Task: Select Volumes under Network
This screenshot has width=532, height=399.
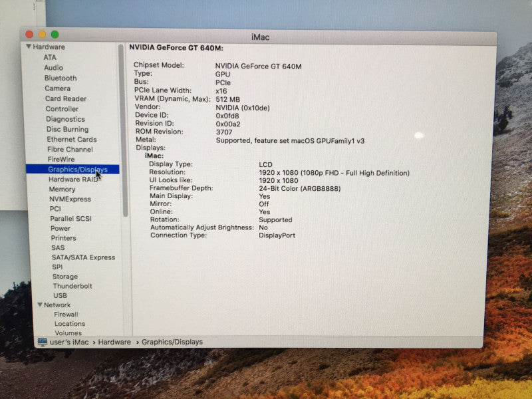Action: 68,333
